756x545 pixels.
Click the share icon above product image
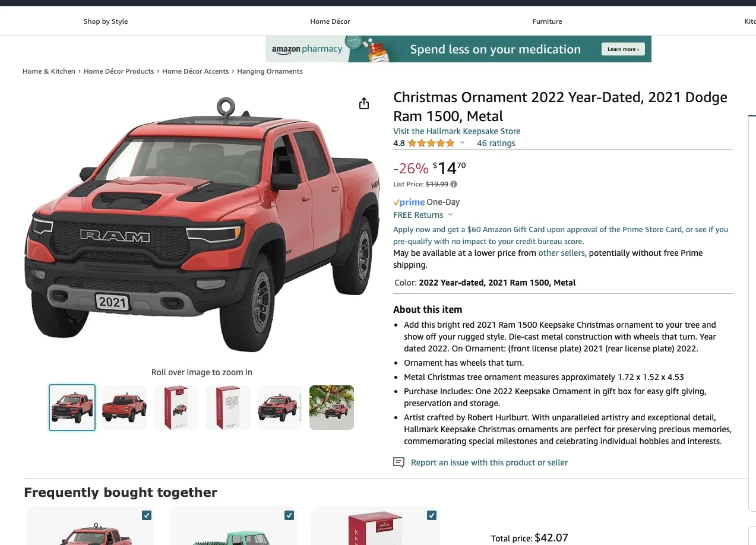[364, 104]
